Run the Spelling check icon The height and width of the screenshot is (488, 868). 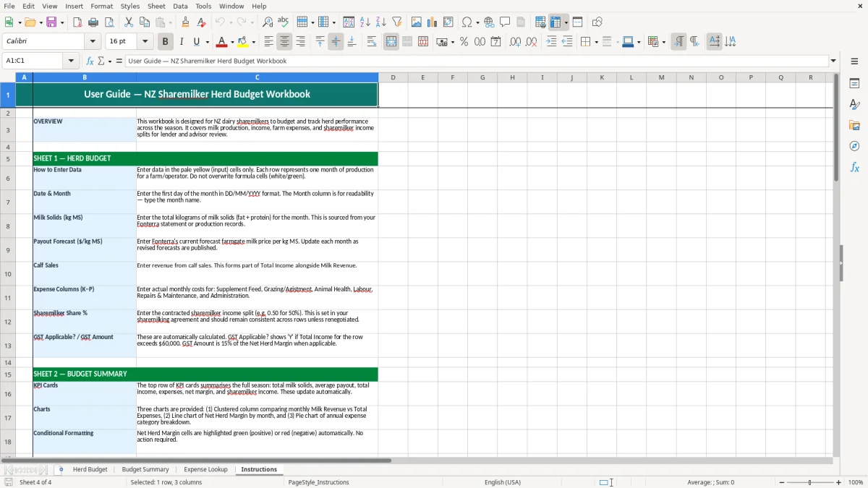click(284, 22)
